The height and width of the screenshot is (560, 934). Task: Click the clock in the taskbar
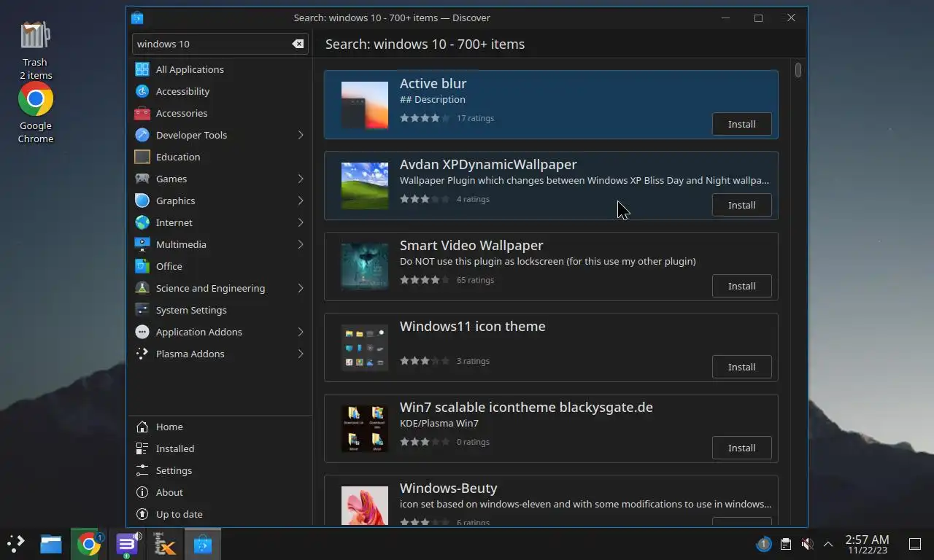[x=867, y=544]
